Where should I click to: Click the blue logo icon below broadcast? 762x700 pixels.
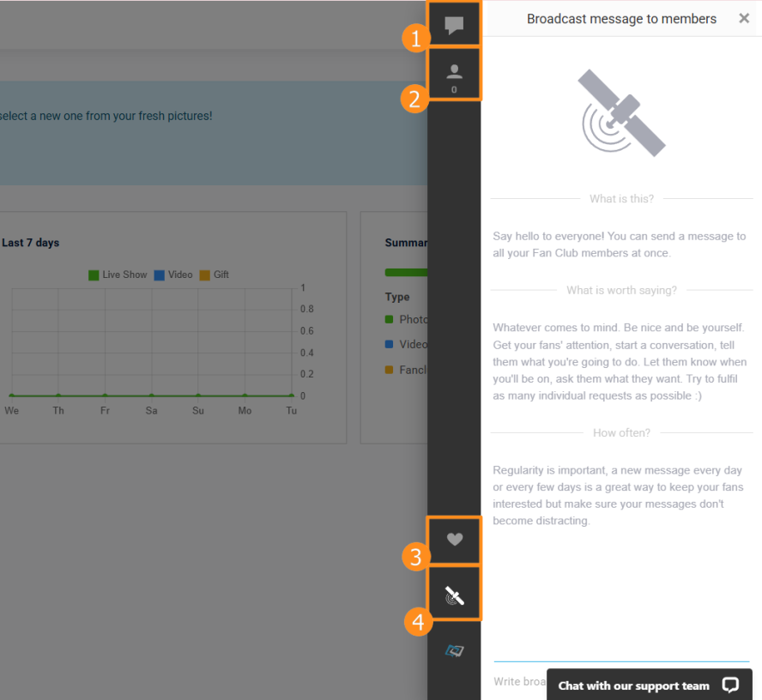tap(455, 651)
